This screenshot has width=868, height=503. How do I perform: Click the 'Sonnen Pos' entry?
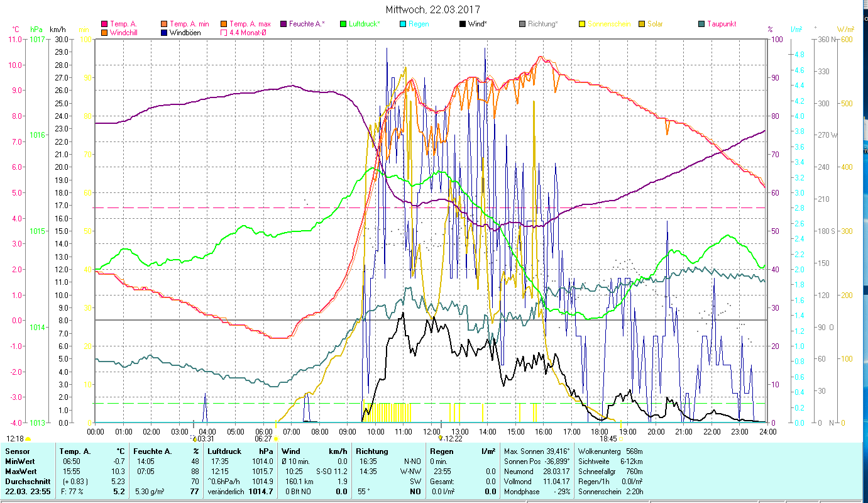click(537, 462)
